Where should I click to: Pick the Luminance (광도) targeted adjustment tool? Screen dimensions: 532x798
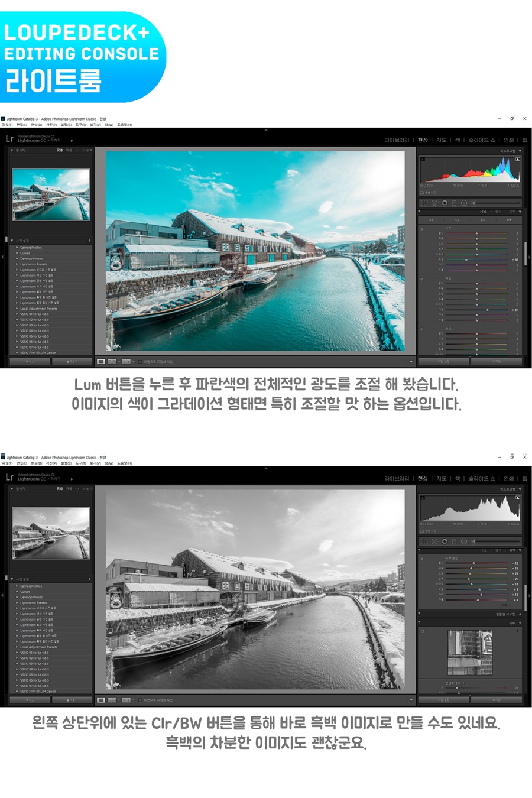coord(421,329)
